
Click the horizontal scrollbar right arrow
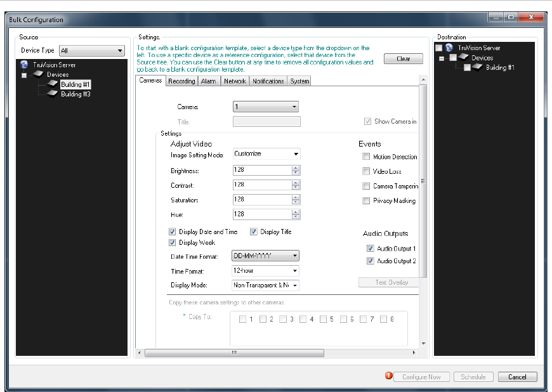(x=414, y=353)
